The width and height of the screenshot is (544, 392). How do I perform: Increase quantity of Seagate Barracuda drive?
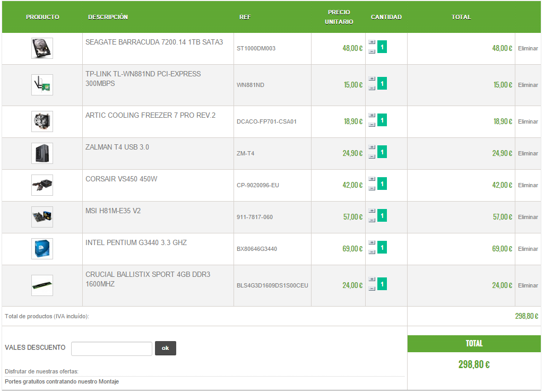[x=372, y=42]
